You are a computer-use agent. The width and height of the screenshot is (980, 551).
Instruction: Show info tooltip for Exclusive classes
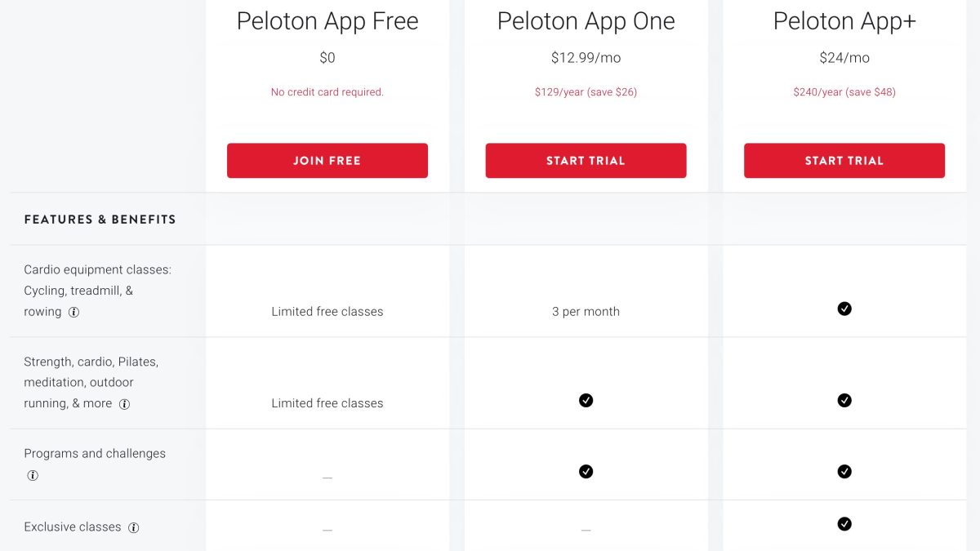(x=134, y=527)
